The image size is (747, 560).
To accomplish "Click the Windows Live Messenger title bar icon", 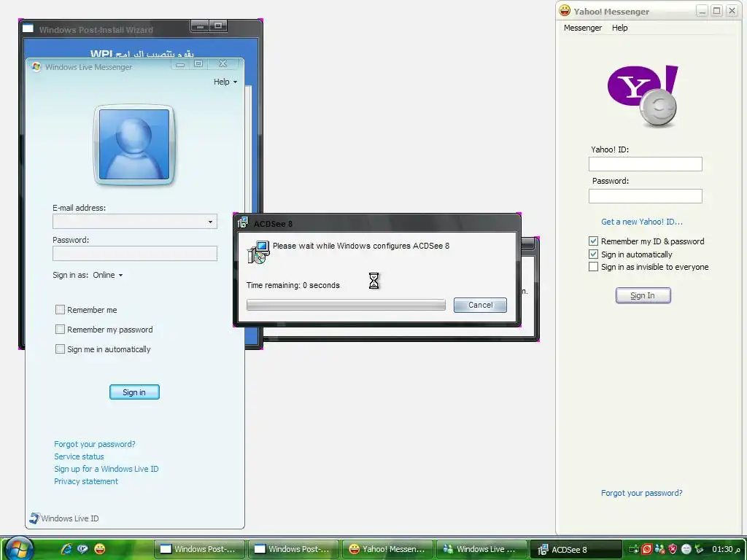I will point(36,66).
